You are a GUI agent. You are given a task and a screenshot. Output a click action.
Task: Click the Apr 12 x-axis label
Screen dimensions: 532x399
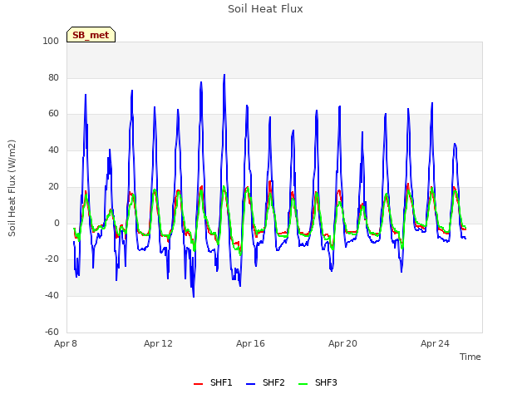pos(158,343)
